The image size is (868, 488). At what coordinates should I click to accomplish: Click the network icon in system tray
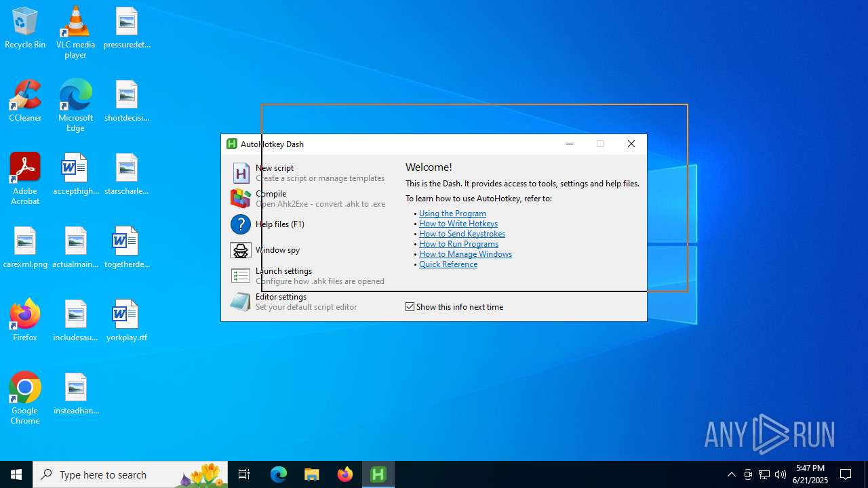(764, 474)
